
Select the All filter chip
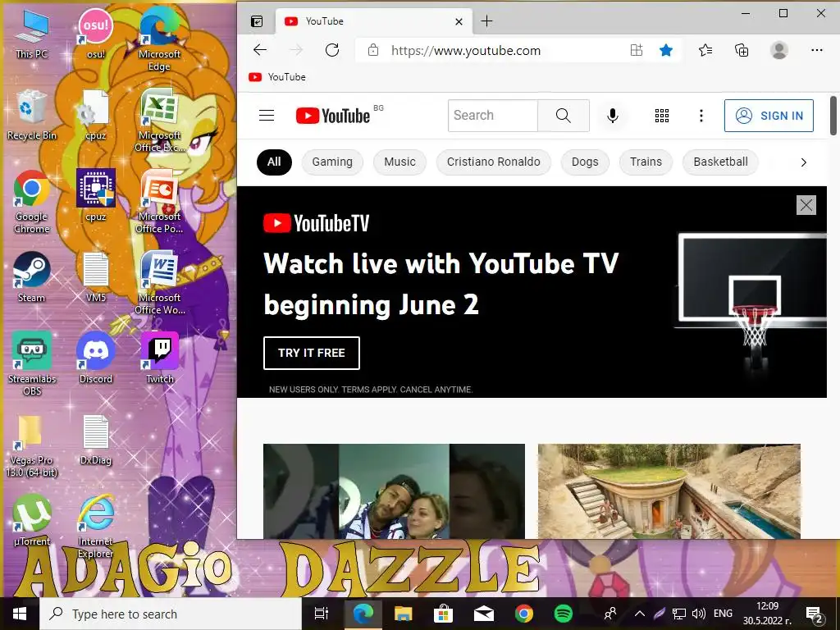274,162
